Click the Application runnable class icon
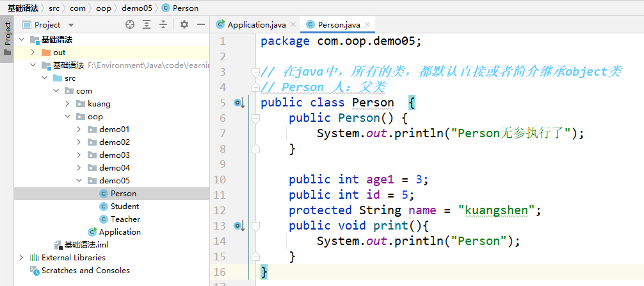Image resolution: width=644 pixels, height=286 pixels. [92, 231]
